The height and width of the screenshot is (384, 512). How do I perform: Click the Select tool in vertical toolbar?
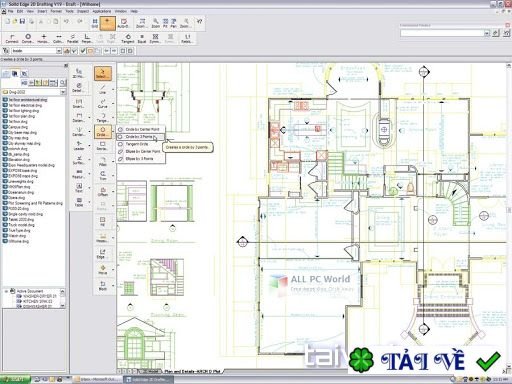(103, 73)
